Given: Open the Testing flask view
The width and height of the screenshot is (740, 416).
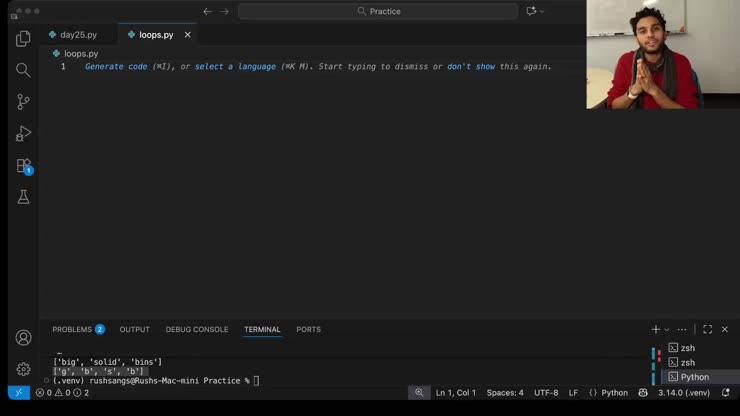Looking at the screenshot, I should (23, 197).
